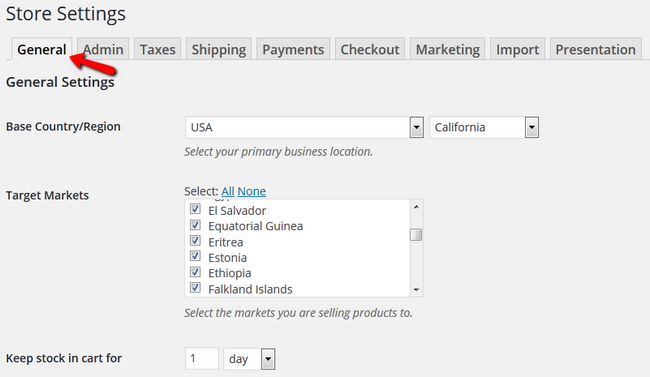Open the USA base country dropdown
Screen dimensions: 650x377
[304, 127]
